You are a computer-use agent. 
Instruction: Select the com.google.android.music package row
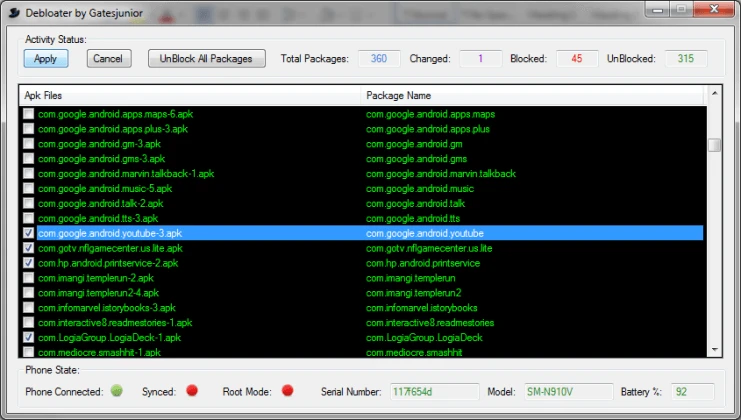pyautogui.click(x=419, y=189)
